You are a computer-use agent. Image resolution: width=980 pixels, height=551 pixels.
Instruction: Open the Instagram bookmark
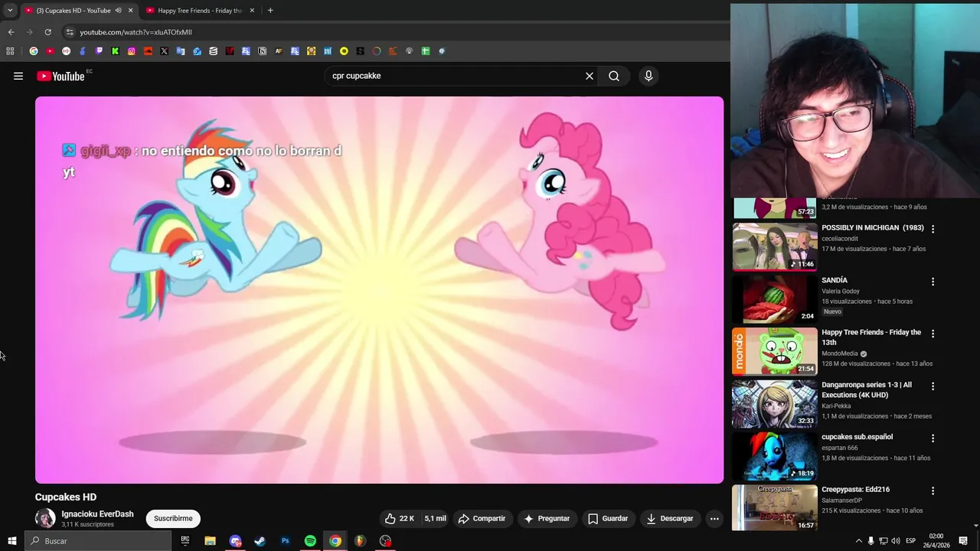(x=132, y=51)
